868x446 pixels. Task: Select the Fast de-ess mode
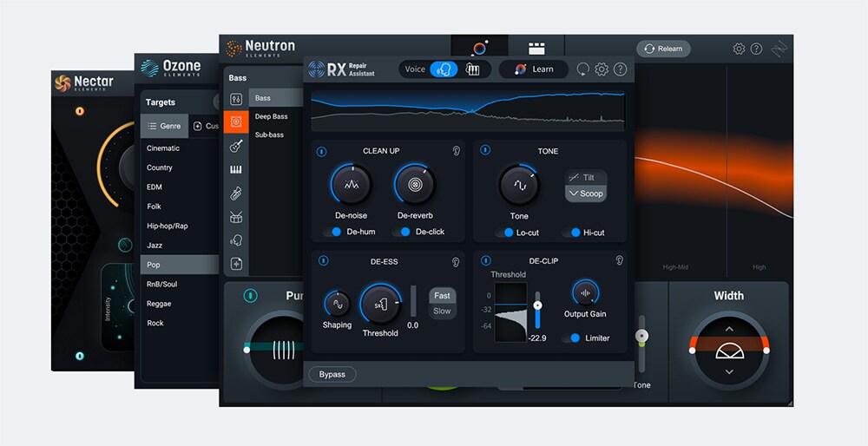click(x=443, y=296)
